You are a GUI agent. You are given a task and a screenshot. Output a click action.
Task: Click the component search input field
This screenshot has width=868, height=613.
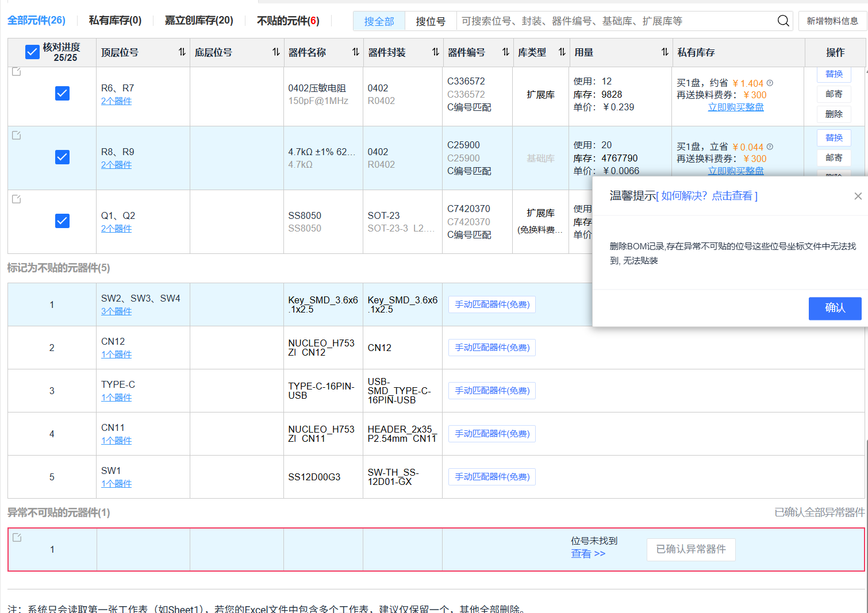615,21
